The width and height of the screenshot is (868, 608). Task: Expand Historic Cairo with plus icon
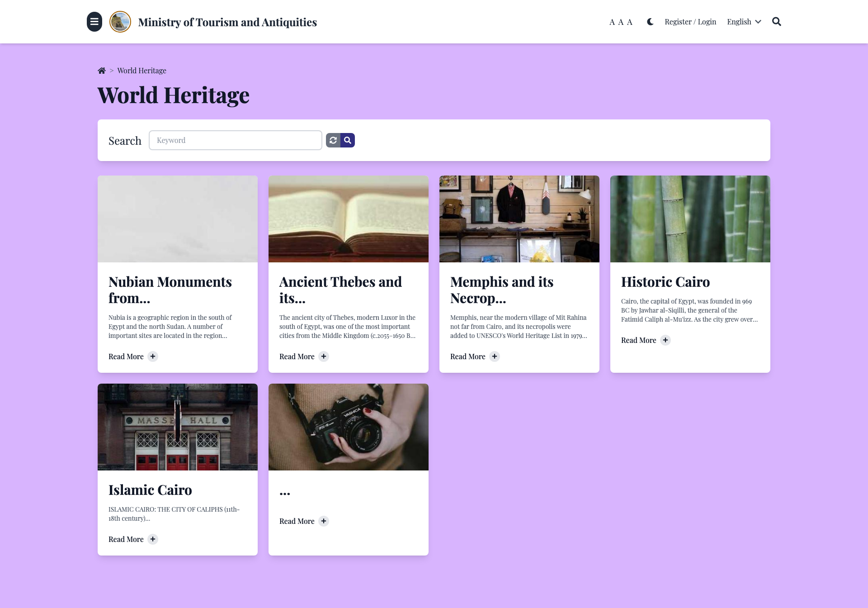click(x=665, y=340)
